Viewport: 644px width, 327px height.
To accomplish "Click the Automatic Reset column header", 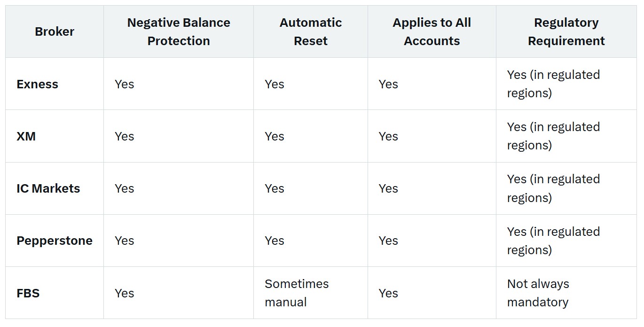I will (x=311, y=31).
